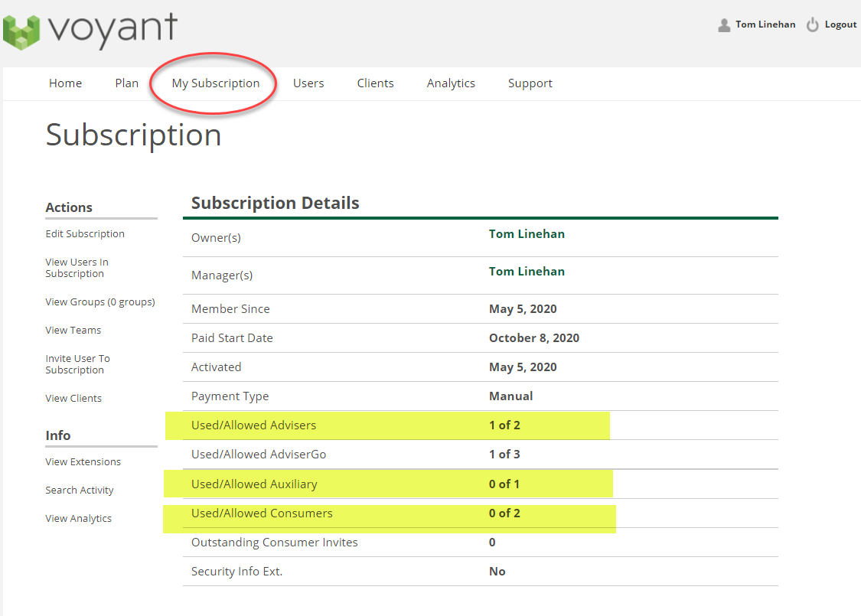861x616 pixels.
Task: Click the Logout power icon
Action: 812,24
